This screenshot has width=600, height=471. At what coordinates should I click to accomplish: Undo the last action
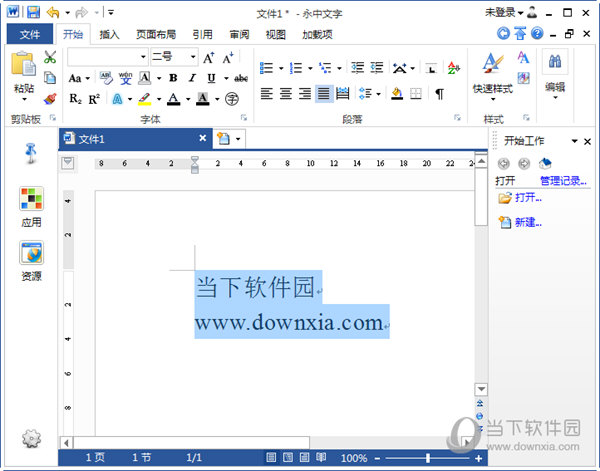pos(53,13)
